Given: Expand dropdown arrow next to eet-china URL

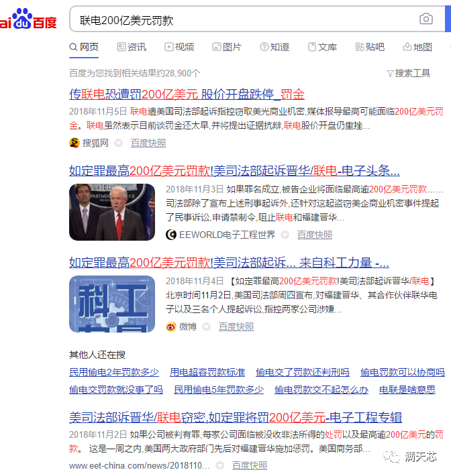Looking at the screenshot, I should coord(219,465).
